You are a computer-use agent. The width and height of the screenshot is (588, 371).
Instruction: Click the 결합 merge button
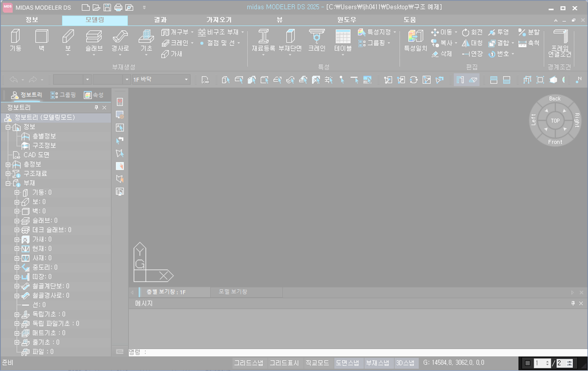[x=499, y=43]
